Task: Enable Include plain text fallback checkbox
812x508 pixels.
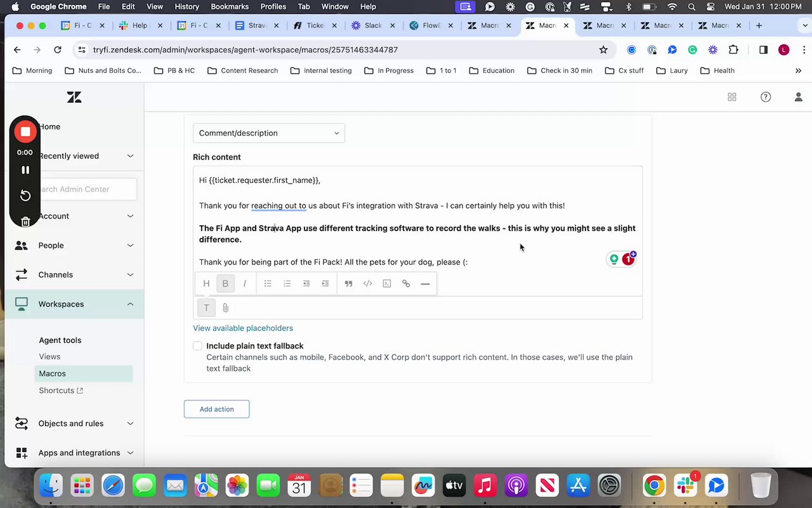Action: pos(198,346)
